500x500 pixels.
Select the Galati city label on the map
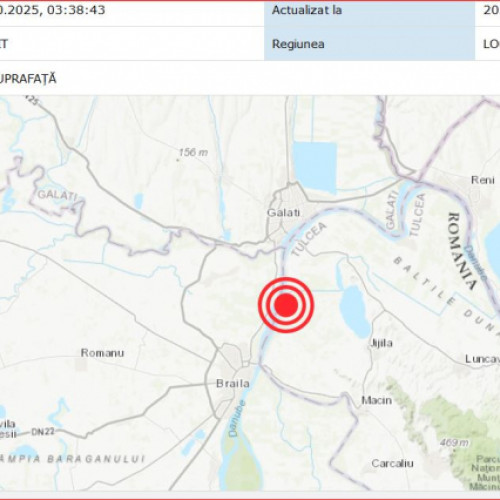pyautogui.click(x=284, y=213)
